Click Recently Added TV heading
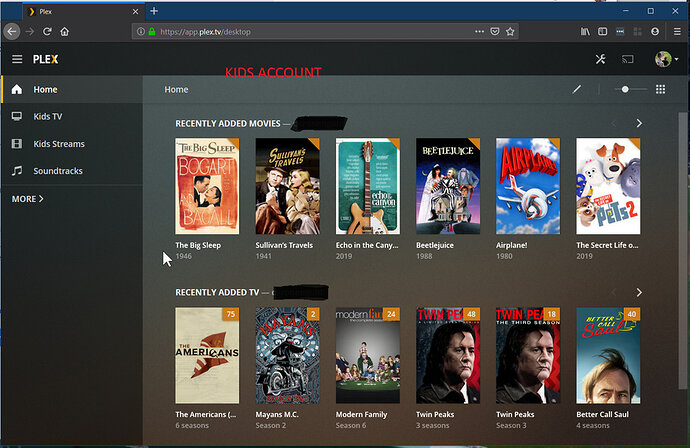Screen dimensions: 690x448 point(217,293)
